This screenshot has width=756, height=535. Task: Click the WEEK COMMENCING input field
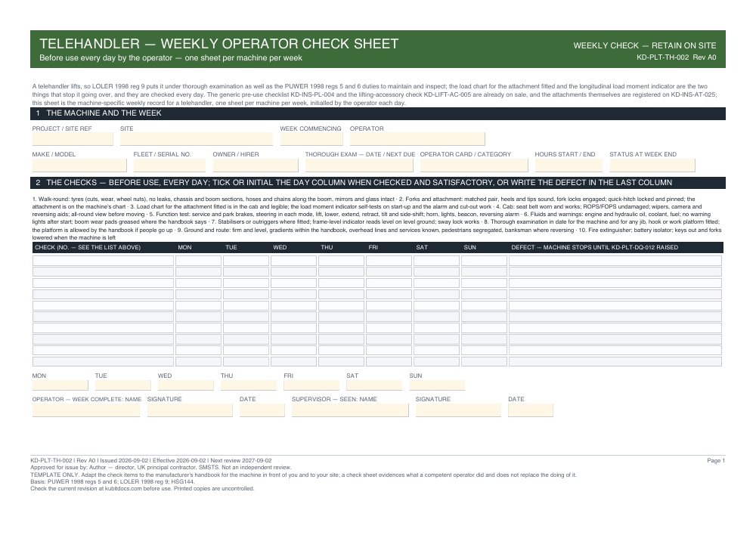(x=311, y=139)
